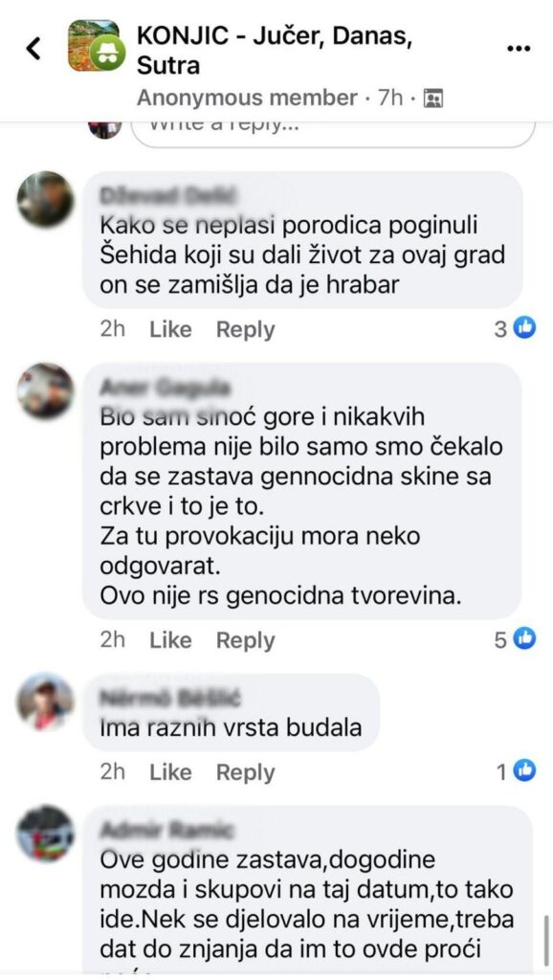This screenshot has height=980, width=553.
Task: Go back using the top-left arrow
Action: pos(33,48)
